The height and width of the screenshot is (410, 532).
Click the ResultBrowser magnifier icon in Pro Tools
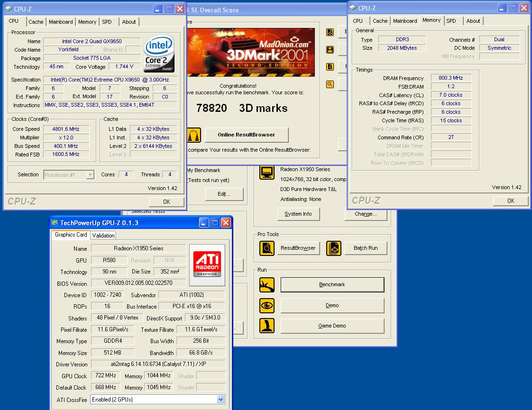tap(266, 248)
